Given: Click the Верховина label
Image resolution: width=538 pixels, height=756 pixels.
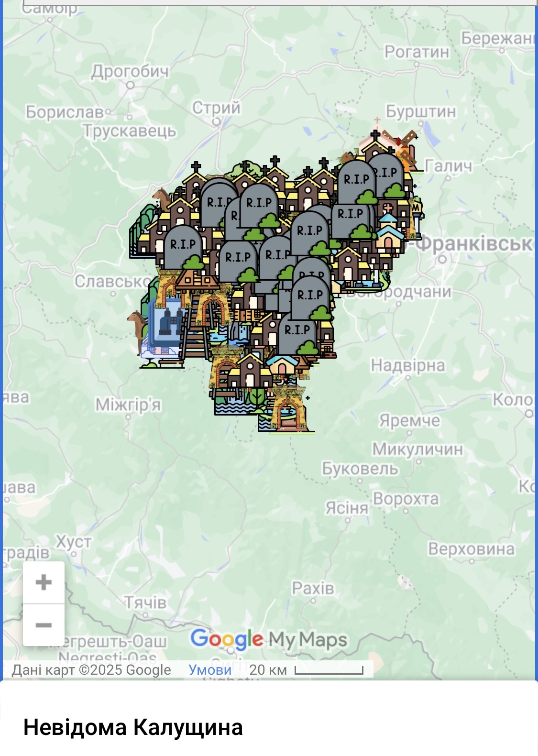Looking at the screenshot, I should pyautogui.click(x=472, y=548).
